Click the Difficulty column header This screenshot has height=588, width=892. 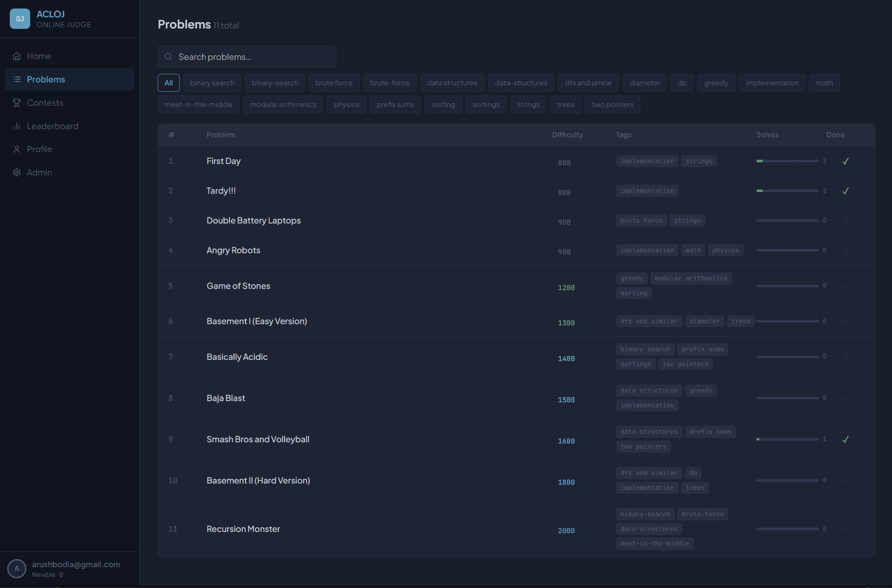tap(568, 135)
